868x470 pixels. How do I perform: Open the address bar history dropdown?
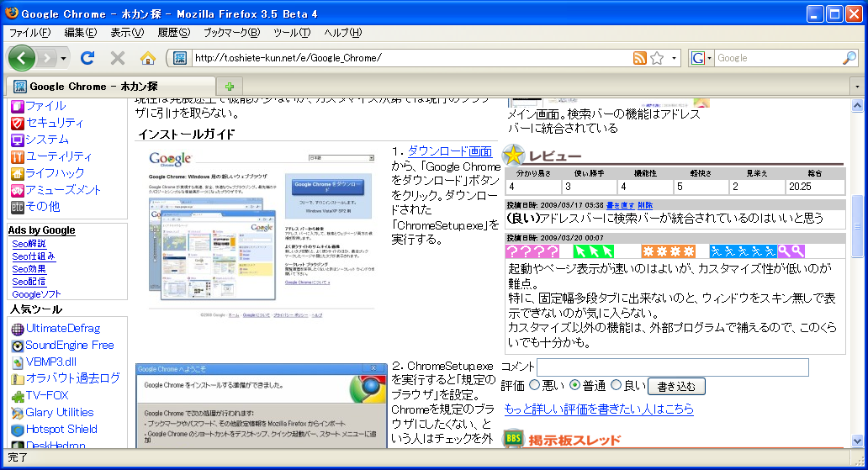point(674,57)
